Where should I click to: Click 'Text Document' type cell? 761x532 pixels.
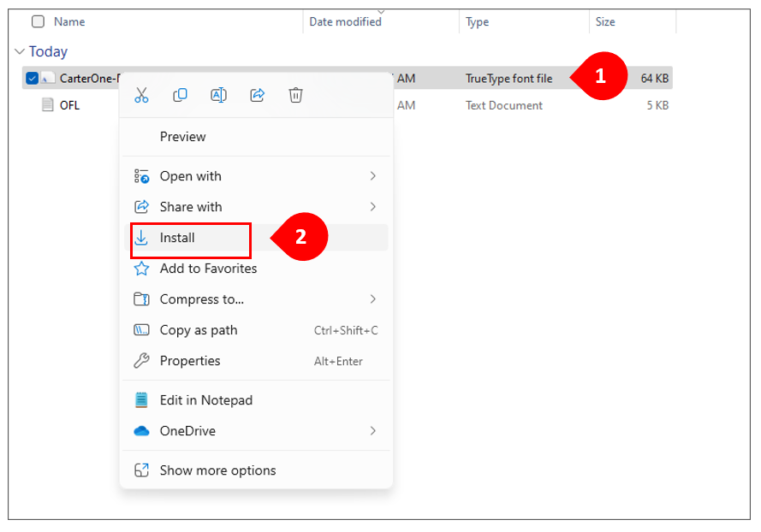tap(504, 105)
